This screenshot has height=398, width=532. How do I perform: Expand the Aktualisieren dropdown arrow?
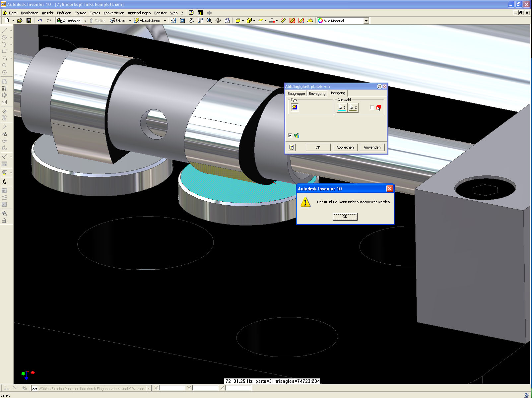[165, 21]
